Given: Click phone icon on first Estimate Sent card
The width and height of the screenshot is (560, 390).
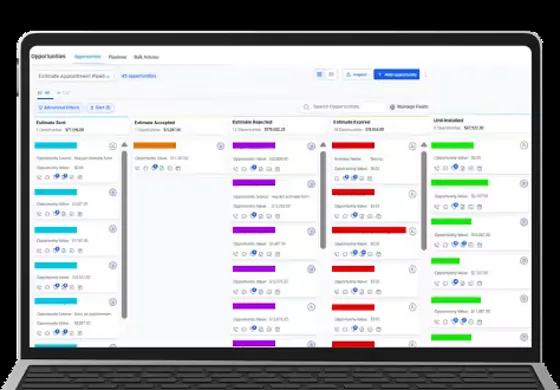Looking at the screenshot, I should 39,177.
